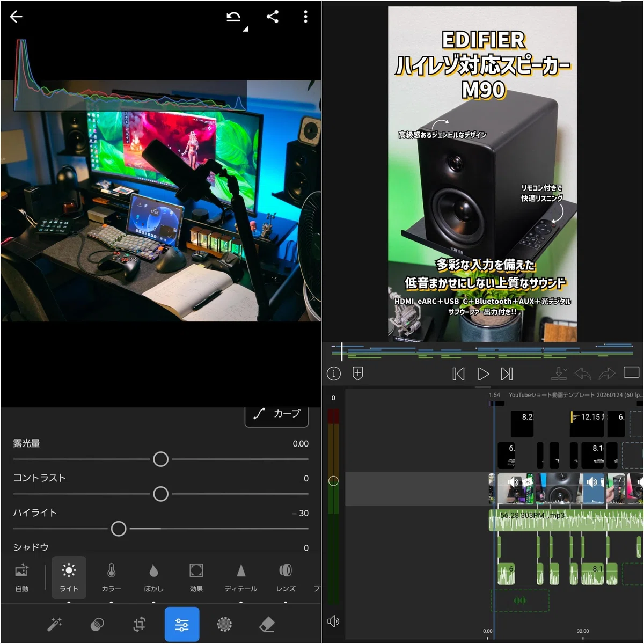Select the 56.28 303PM_.mp3 audio clip
This screenshot has width=644, height=644.
pyautogui.click(x=566, y=520)
